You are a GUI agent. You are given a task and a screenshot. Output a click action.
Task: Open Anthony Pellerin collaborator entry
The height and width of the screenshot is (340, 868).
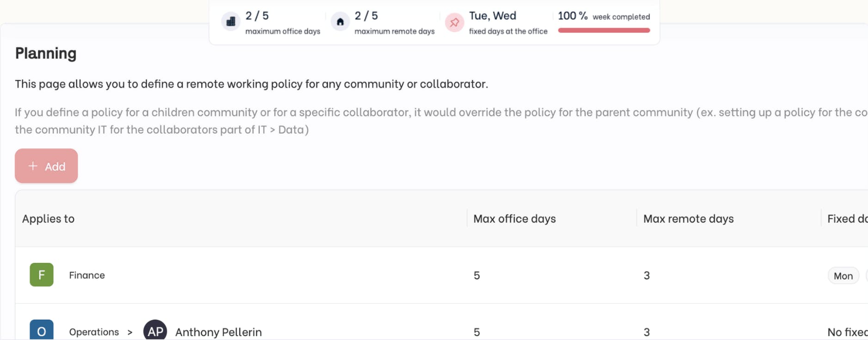click(218, 332)
